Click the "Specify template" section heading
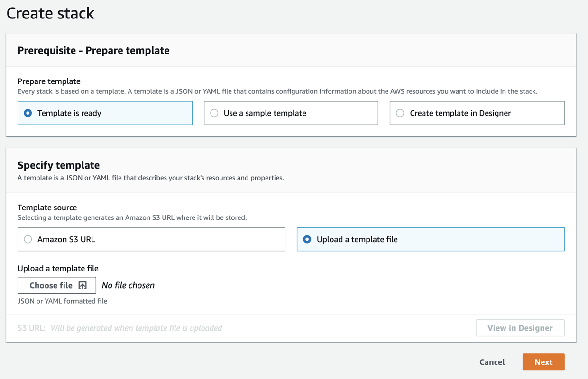Screen dimensions: 588x379 58,165
